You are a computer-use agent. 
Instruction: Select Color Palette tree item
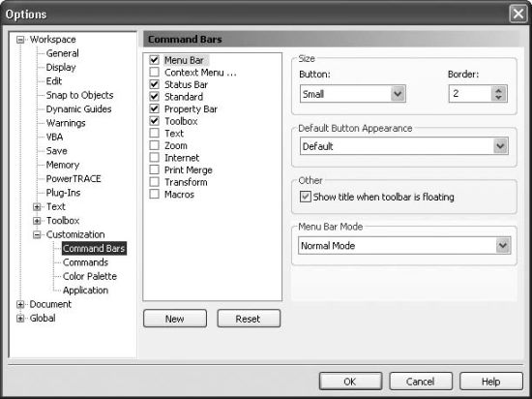[90, 276]
